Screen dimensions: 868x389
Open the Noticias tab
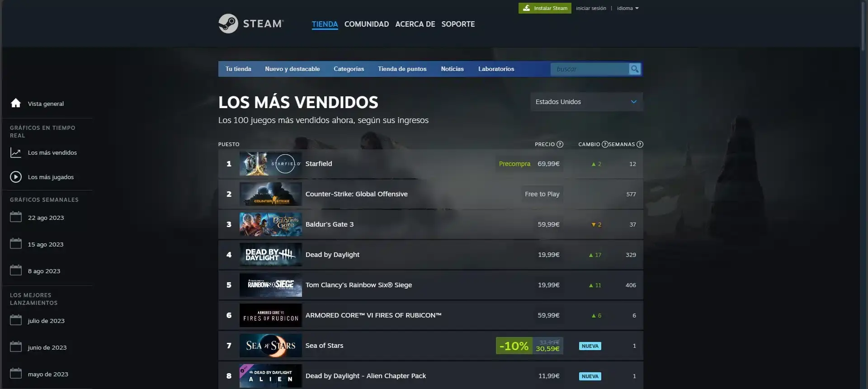pyautogui.click(x=452, y=69)
